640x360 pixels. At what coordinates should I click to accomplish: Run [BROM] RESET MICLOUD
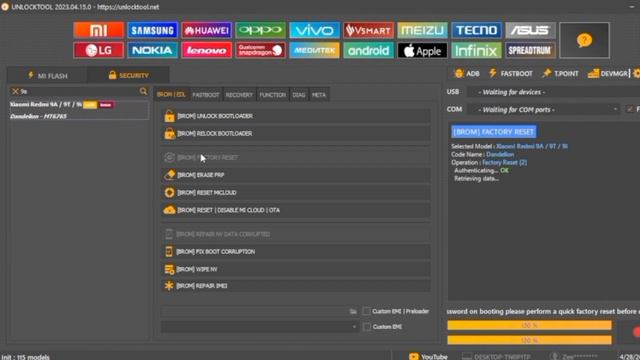pyautogui.click(x=296, y=193)
